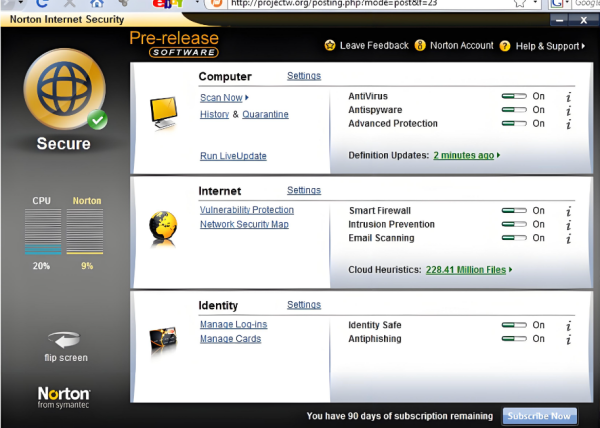Viewport: 600px width, 428px height.
Task: Open info icon for Smart Firewall
Action: (569, 211)
